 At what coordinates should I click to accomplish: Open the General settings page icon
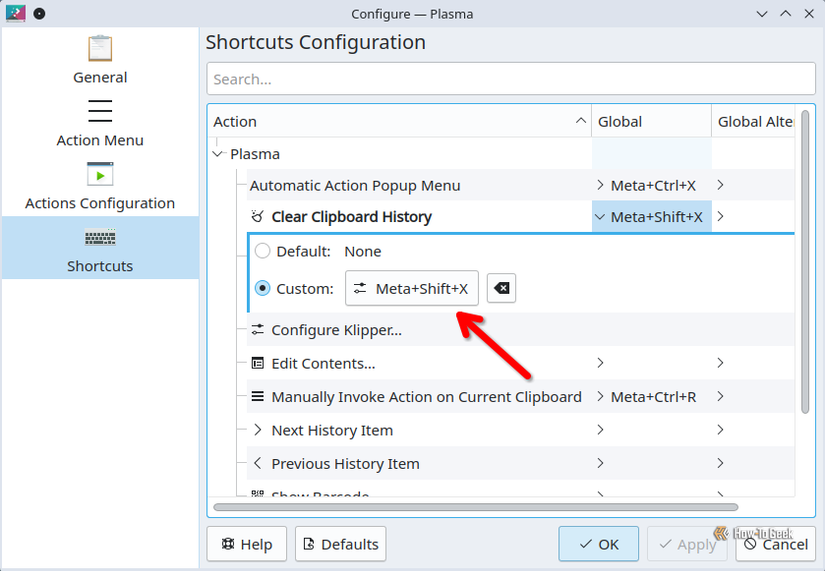(x=100, y=48)
